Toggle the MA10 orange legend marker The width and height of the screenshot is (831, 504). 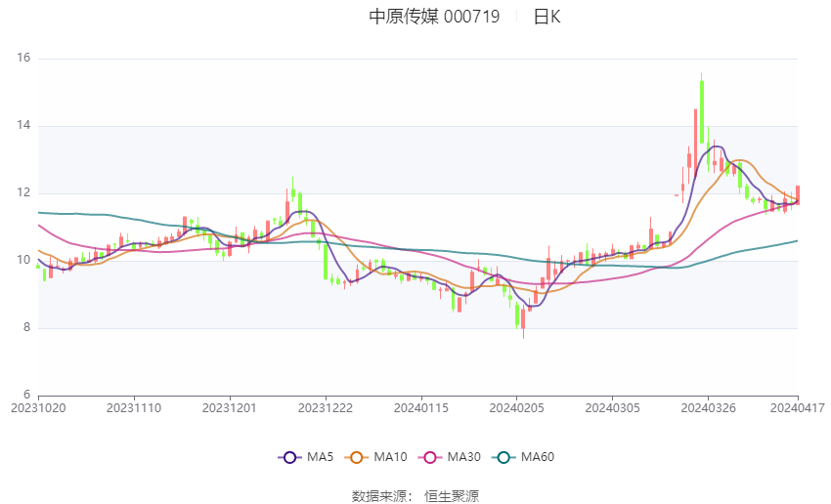point(356,457)
